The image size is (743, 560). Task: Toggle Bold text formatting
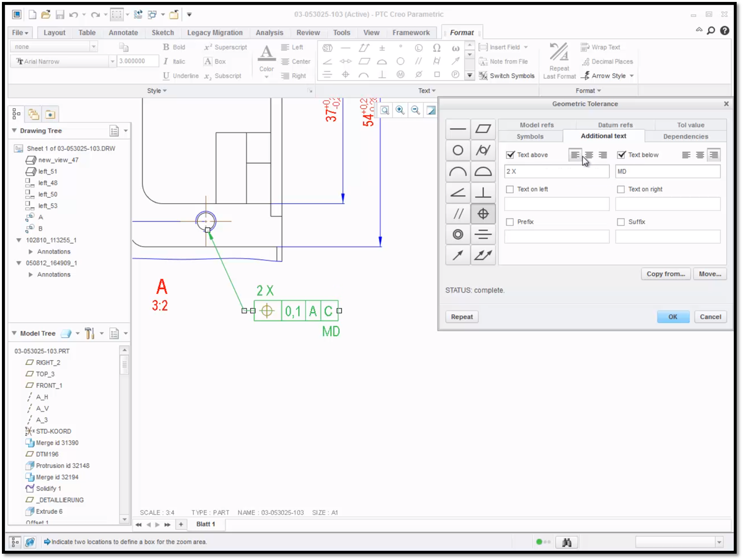[174, 47]
